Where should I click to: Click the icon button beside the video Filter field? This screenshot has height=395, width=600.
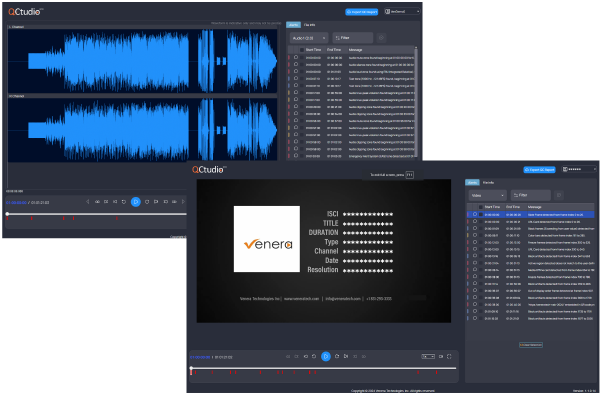pos(559,195)
